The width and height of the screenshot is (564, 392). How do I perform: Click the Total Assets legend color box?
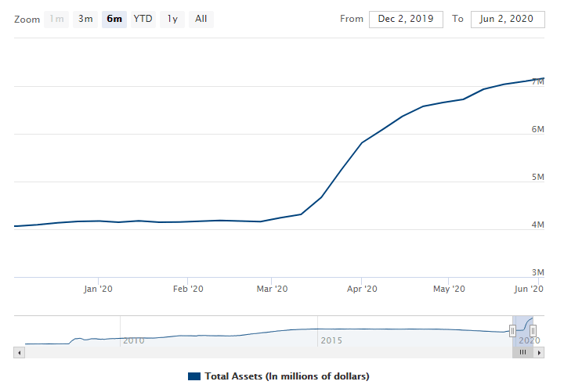click(x=194, y=376)
